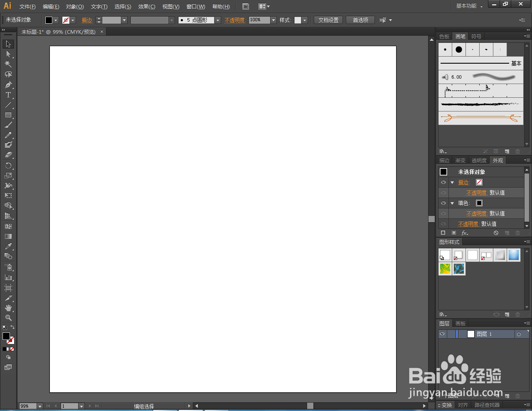Select the Column Graph tool
This screenshot has height=411, width=532.
[8, 277]
